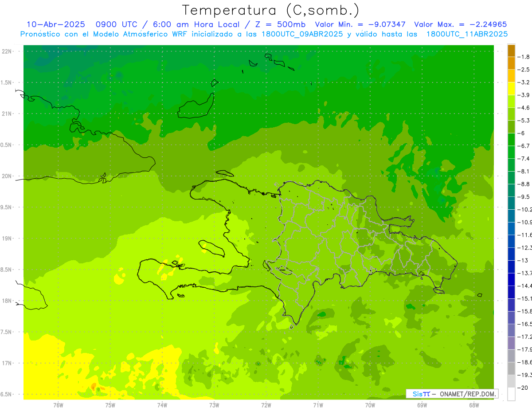
Task: Click the '19N' latitude axis label
Action: 7,238
